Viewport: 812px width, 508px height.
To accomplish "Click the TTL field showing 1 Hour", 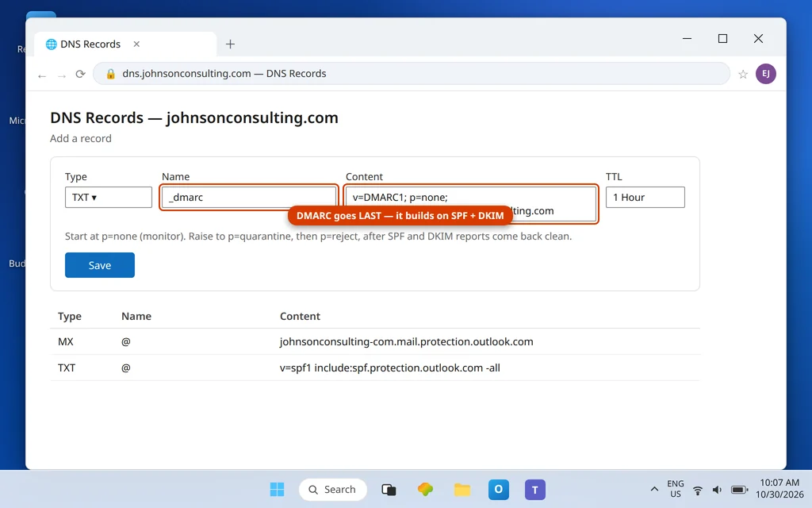I will tap(645, 197).
